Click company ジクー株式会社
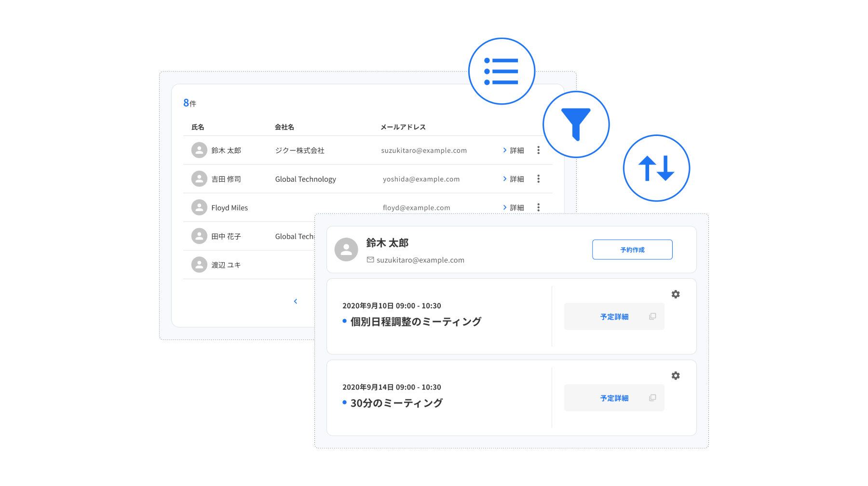This screenshot has width=868, height=486. [299, 150]
